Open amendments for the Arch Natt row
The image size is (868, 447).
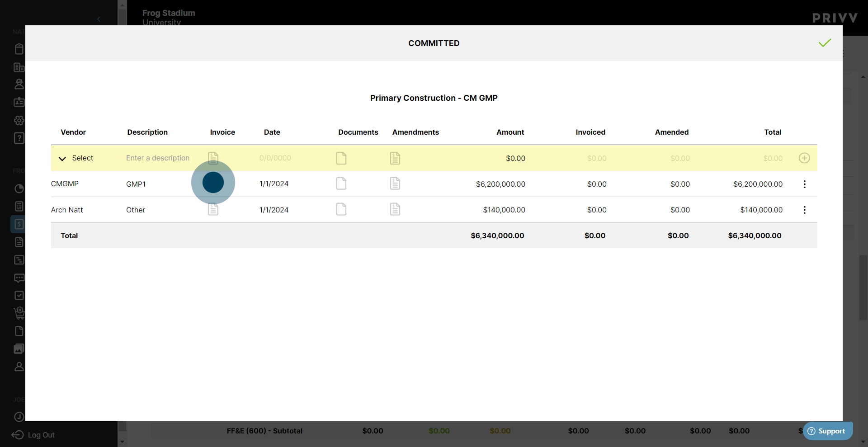395,209
